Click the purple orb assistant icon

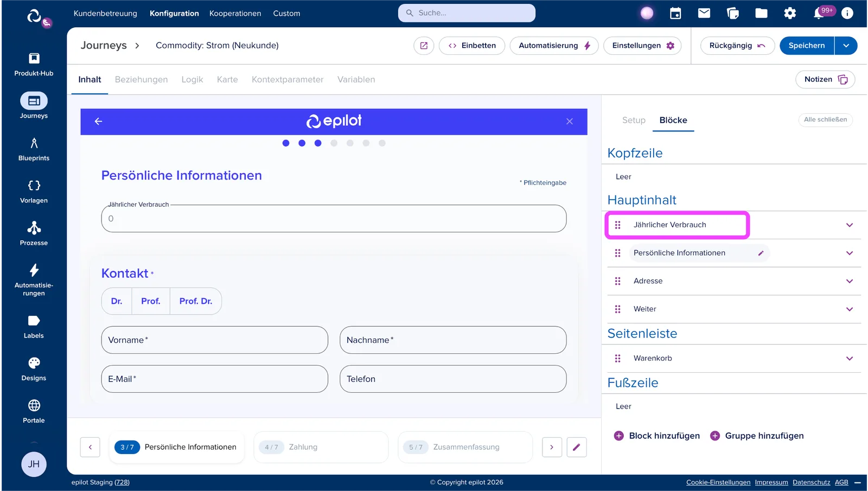[647, 14]
